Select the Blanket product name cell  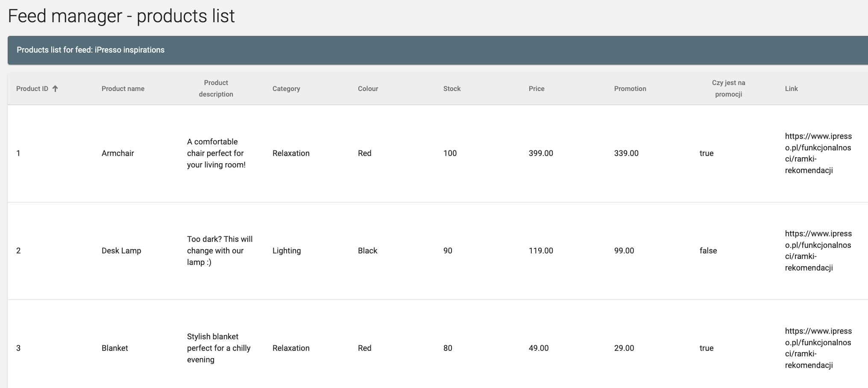[x=115, y=348]
